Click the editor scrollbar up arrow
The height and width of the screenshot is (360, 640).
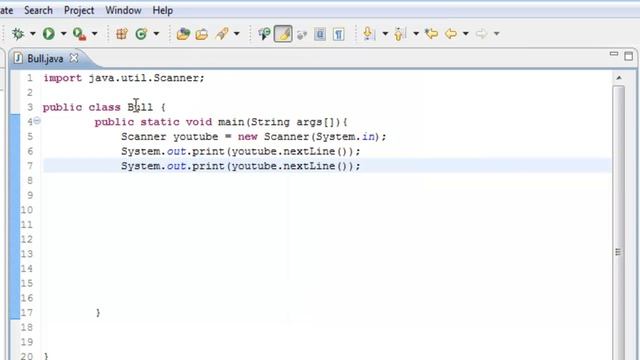[x=619, y=78]
